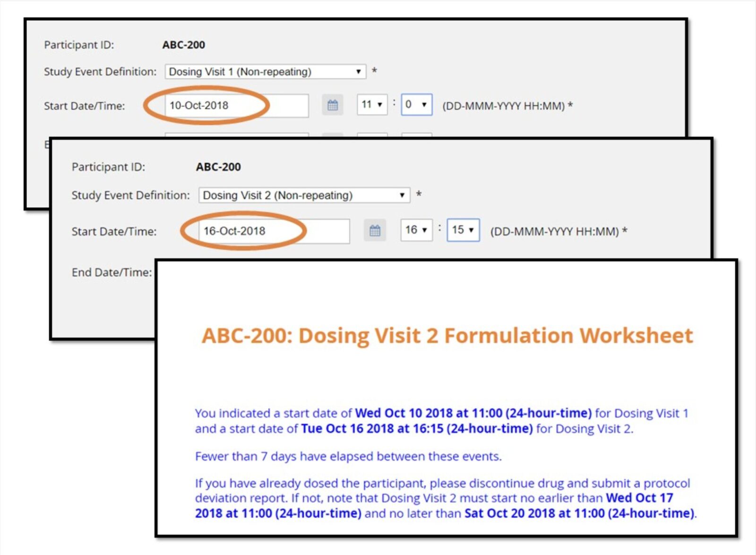Open the hour dropdown showing 16
The height and width of the screenshot is (555, 756).
click(416, 230)
